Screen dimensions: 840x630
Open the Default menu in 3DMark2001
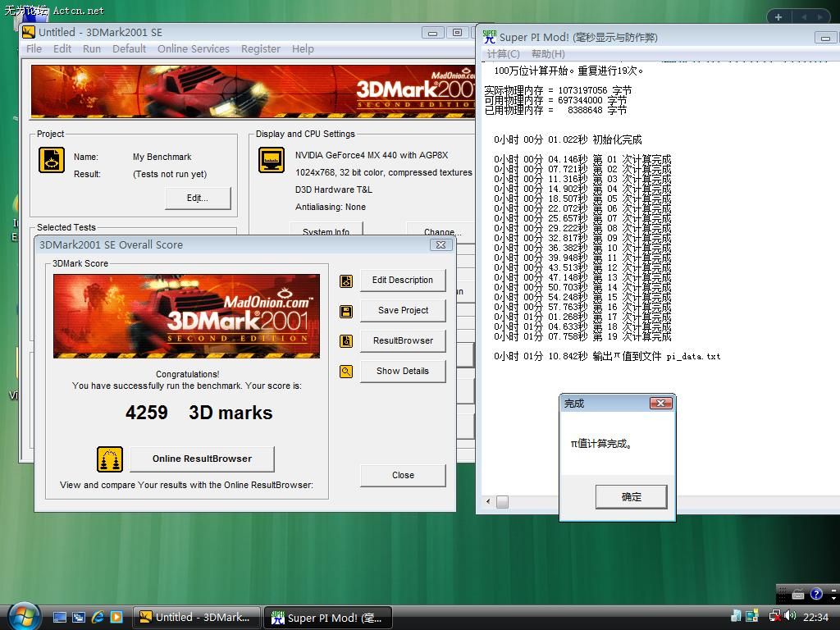pyautogui.click(x=129, y=48)
